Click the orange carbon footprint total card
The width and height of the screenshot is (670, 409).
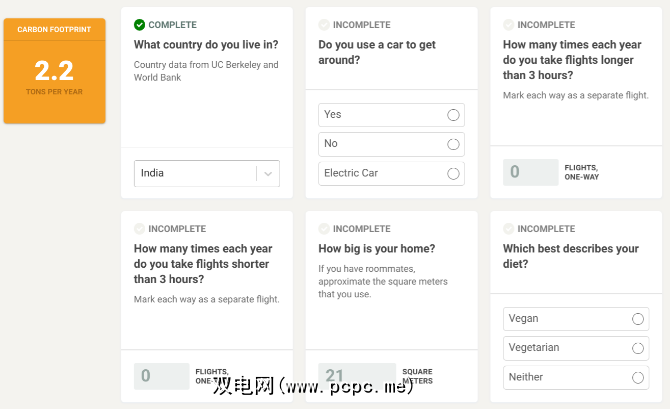pos(54,71)
